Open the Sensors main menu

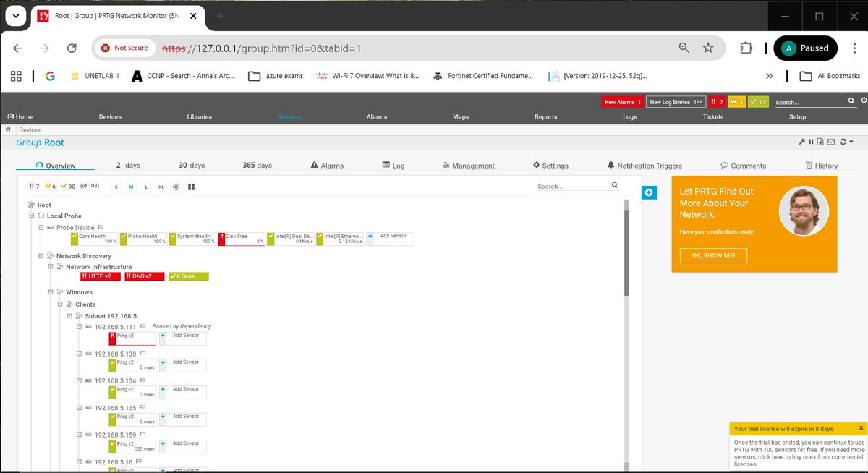pos(289,116)
